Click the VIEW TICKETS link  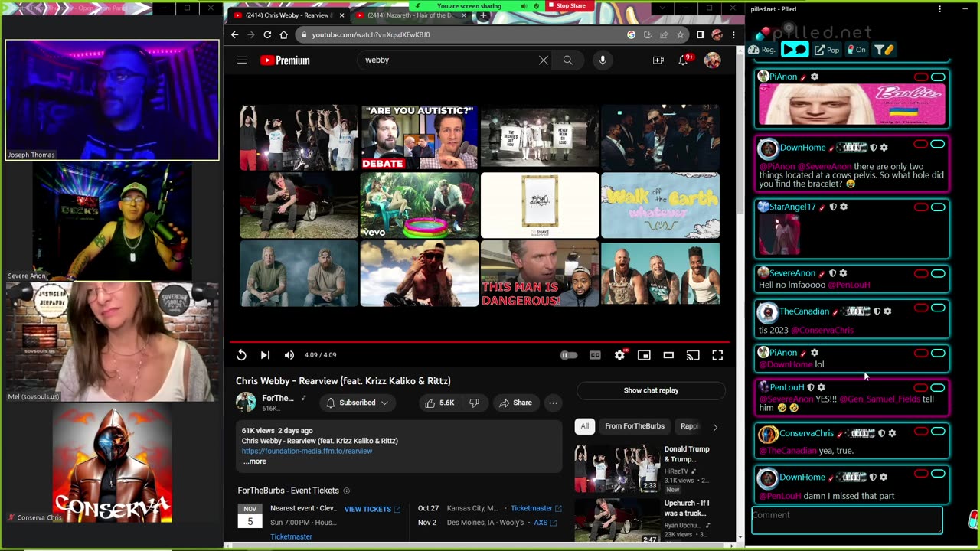[372, 509]
